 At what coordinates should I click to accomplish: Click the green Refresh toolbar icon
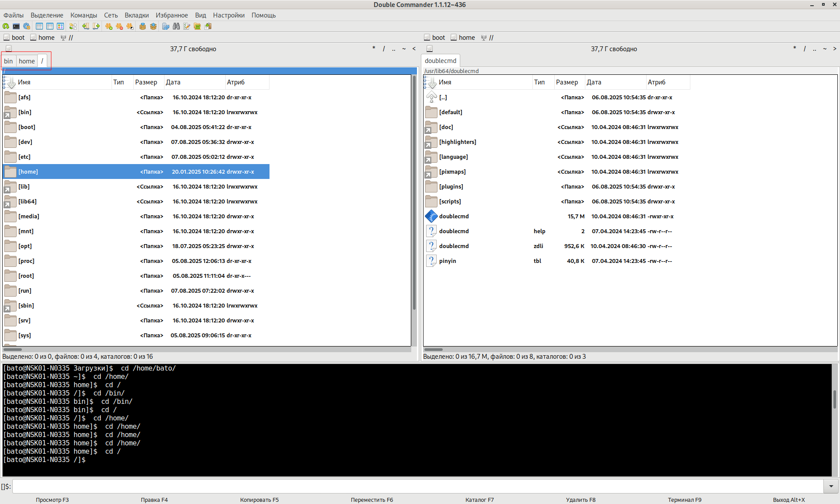6,26
